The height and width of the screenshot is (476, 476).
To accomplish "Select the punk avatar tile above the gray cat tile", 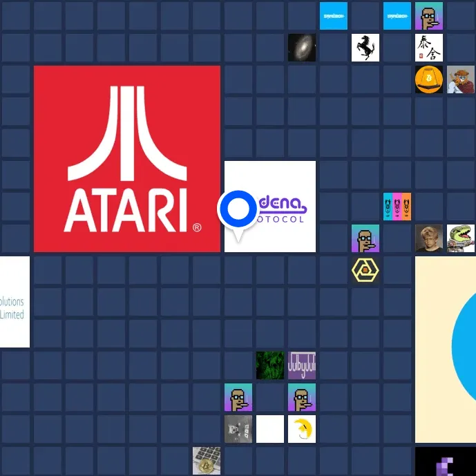I will (238, 397).
